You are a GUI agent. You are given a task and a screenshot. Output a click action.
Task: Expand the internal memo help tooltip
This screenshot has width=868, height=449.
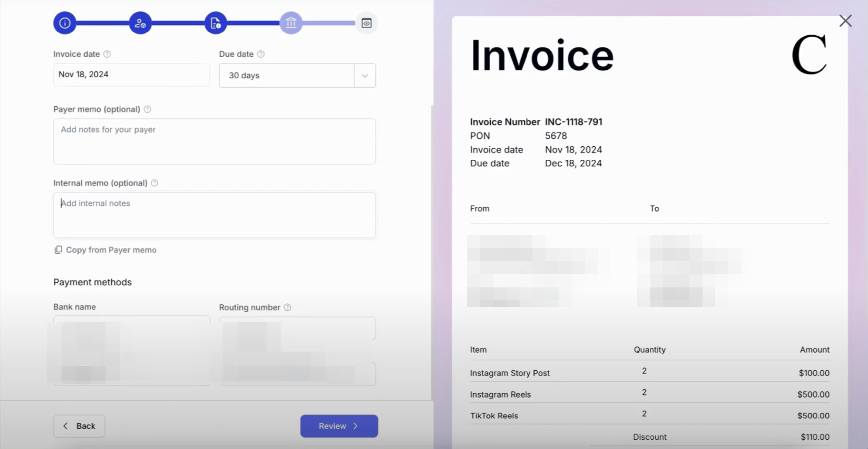click(x=155, y=183)
